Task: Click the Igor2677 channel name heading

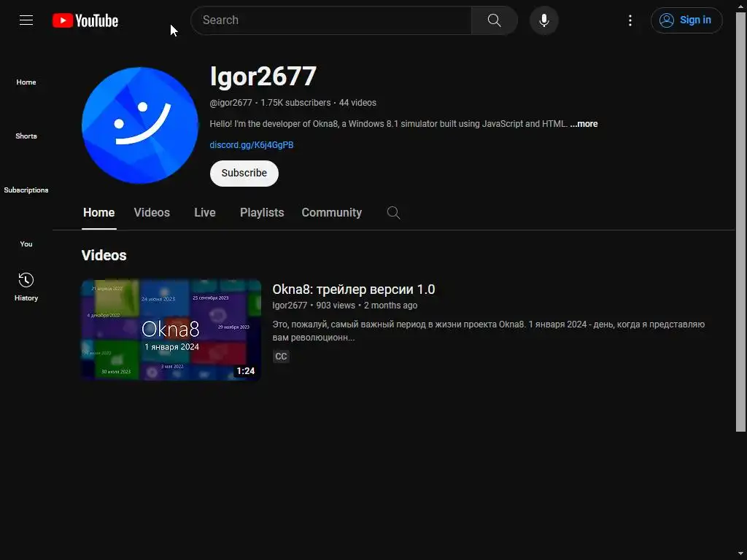Action: click(x=263, y=76)
